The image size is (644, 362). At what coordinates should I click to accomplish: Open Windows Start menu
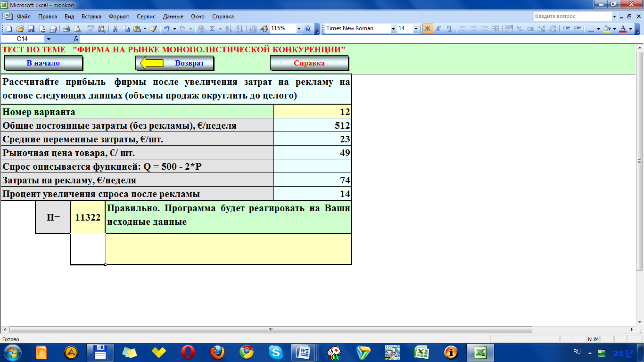point(13,352)
